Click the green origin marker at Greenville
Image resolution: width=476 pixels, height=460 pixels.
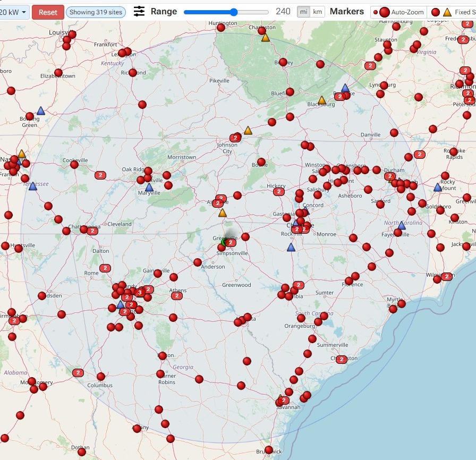point(224,242)
